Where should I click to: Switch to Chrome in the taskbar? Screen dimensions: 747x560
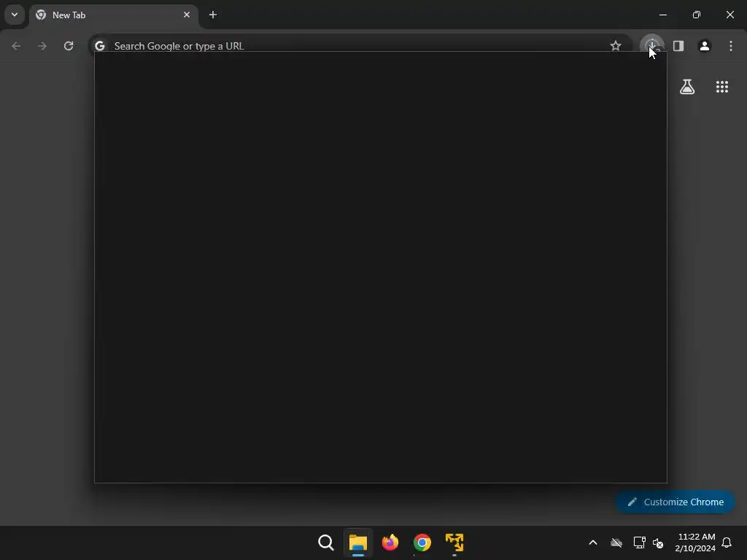coord(422,542)
